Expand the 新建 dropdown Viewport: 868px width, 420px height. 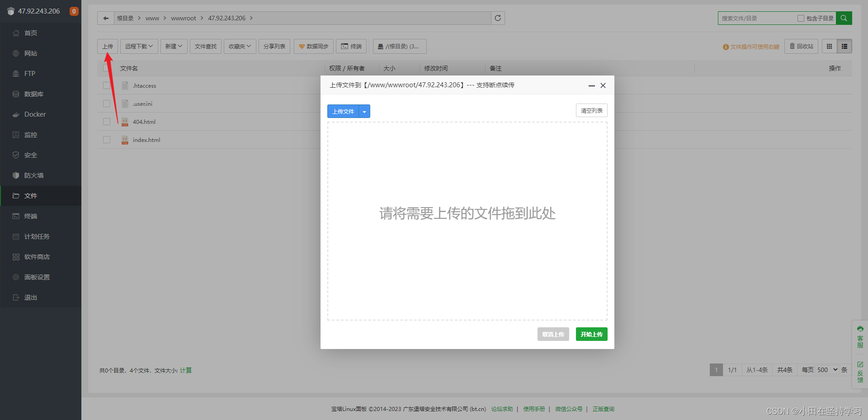174,46
